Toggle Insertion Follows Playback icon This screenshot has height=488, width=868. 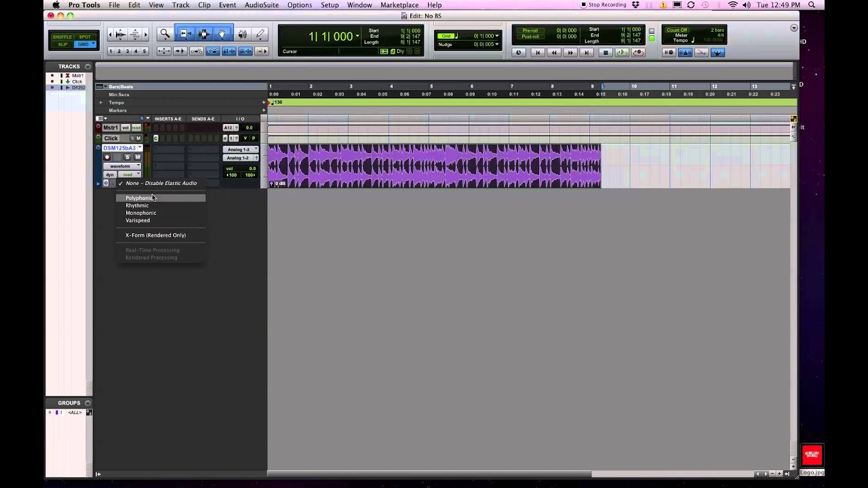(x=260, y=51)
